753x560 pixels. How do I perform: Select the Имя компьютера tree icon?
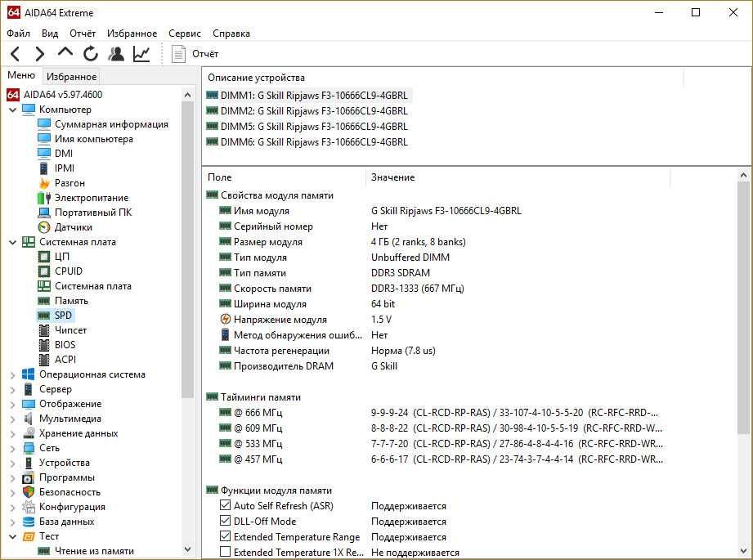coord(43,139)
